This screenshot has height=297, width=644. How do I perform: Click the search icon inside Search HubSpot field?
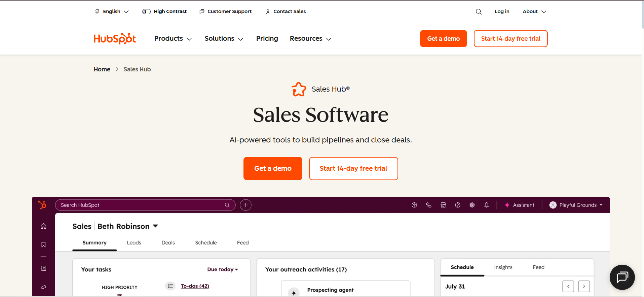[227, 205]
